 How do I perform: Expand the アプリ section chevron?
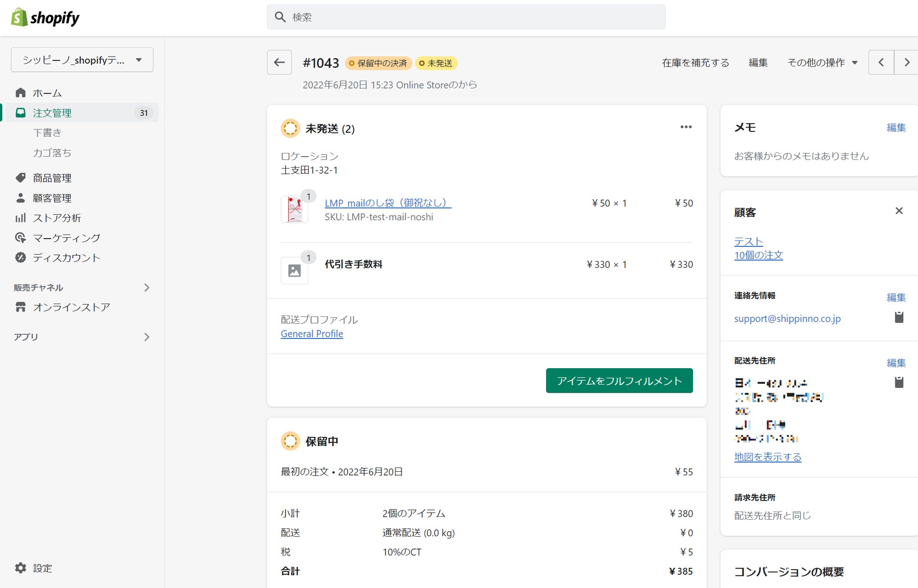pyautogui.click(x=146, y=337)
